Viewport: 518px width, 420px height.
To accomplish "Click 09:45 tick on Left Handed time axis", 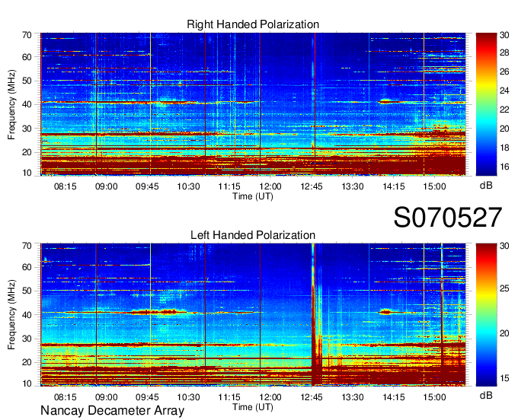I will (x=147, y=397).
